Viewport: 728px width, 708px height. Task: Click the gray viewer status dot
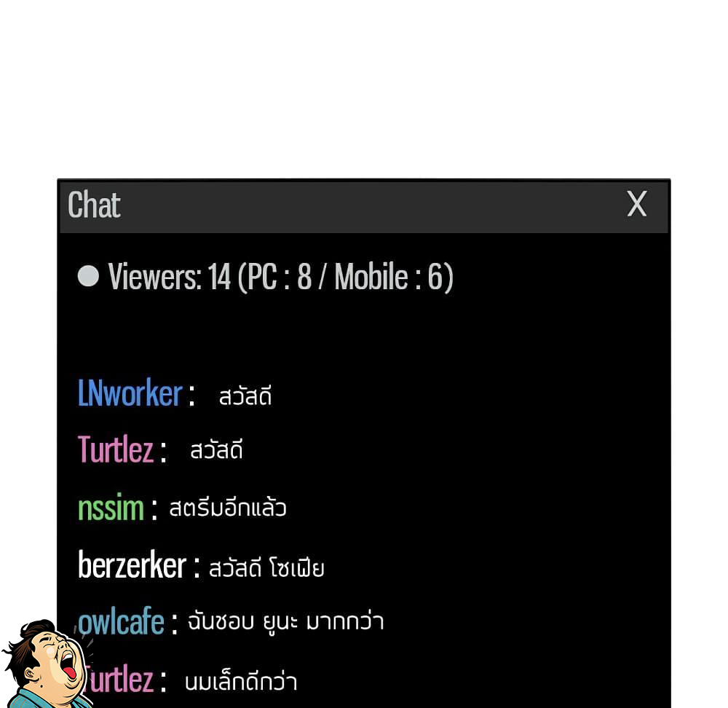pos(88,276)
